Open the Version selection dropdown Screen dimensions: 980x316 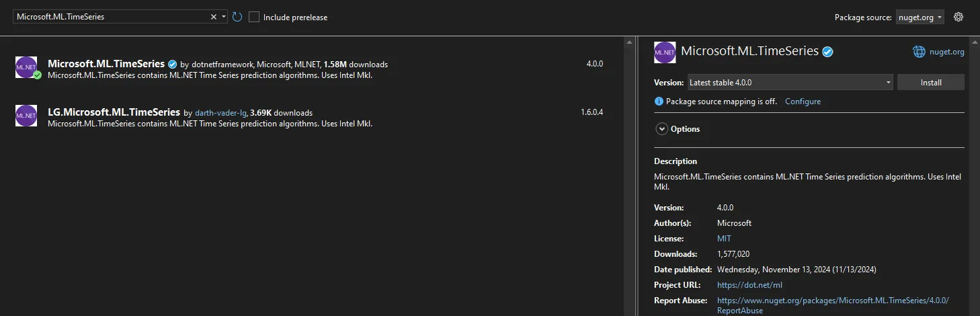(790, 83)
